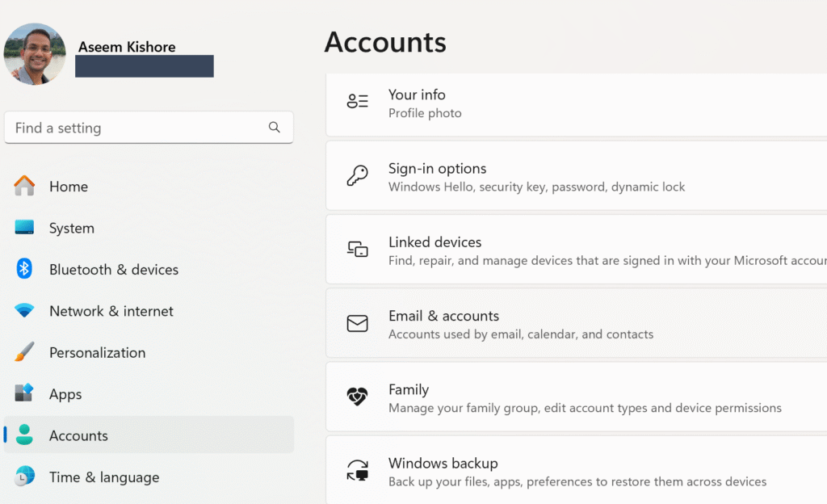Click the magnifying glass search icon
827x504 pixels.
pos(275,128)
